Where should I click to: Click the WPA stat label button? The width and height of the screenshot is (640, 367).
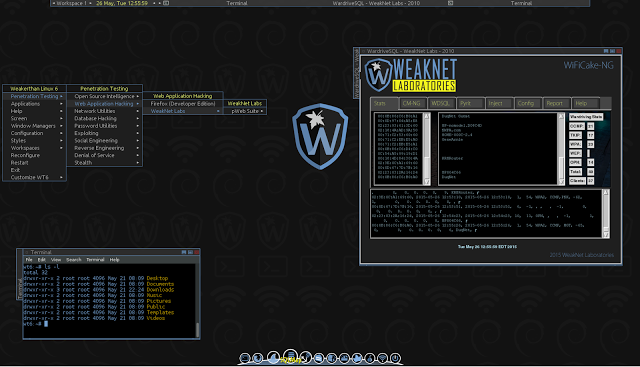tap(576, 144)
